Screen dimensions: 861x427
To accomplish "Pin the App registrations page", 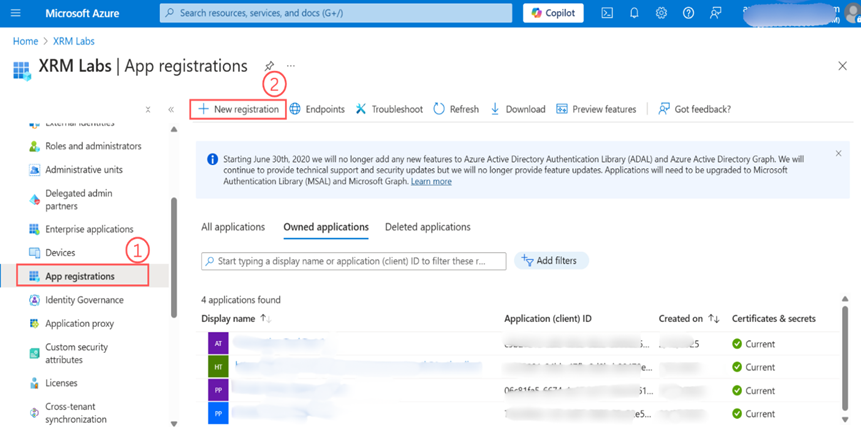I will (270, 66).
